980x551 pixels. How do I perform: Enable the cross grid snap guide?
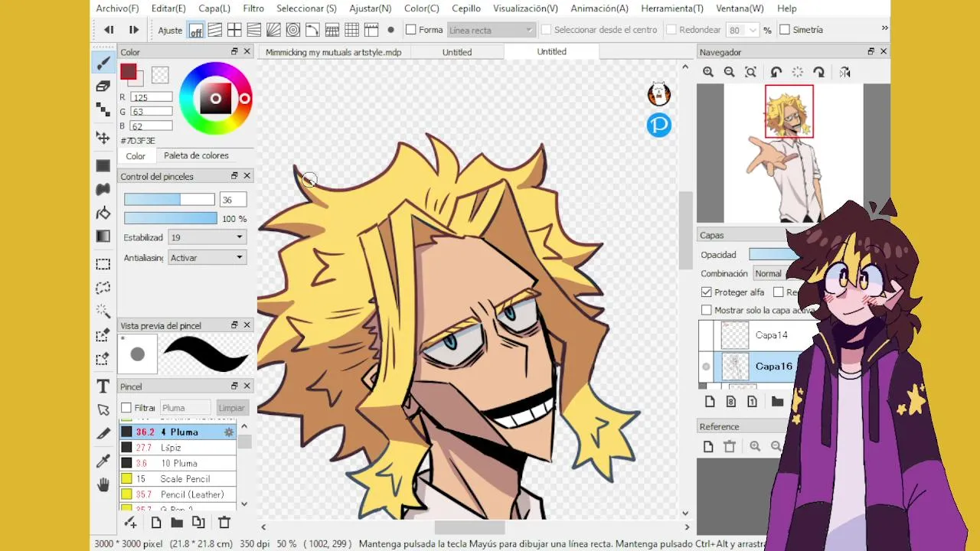234,30
